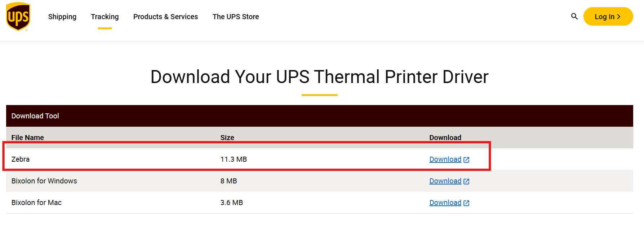Open the Shipping menu
Viewport: 644px width, 226px height.
[62, 17]
